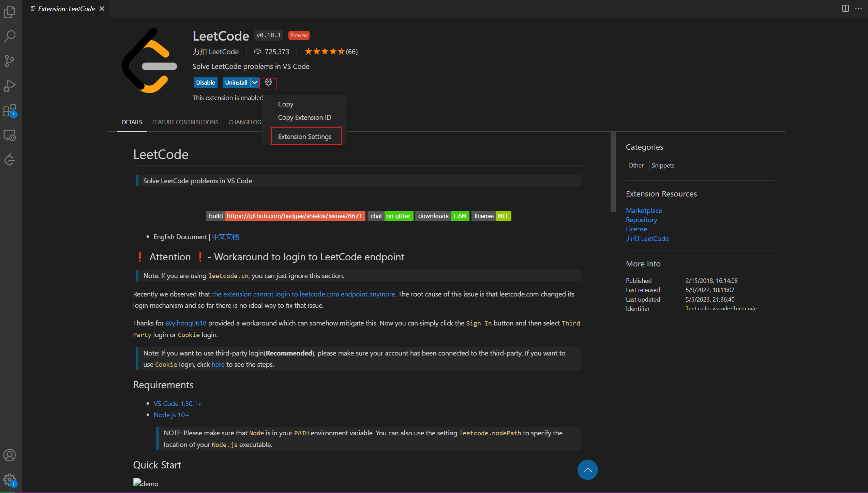Select Extension Settings from context menu
Screen dimensions: 868x493
pyautogui.click(x=305, y=136)
